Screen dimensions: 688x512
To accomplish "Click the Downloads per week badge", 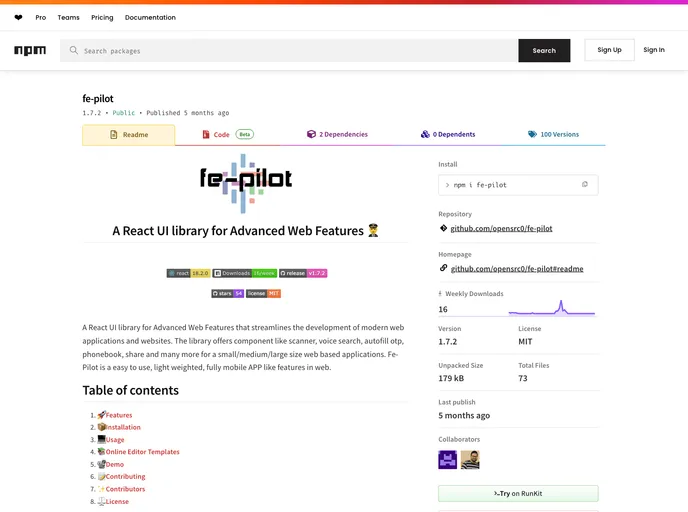I will click(245, 273).
